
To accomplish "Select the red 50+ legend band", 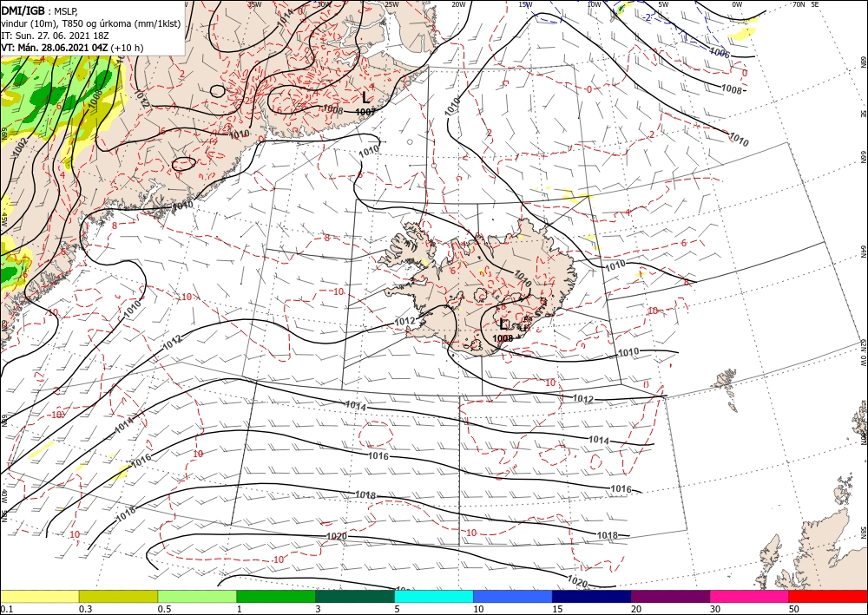I will click(828, 596).
